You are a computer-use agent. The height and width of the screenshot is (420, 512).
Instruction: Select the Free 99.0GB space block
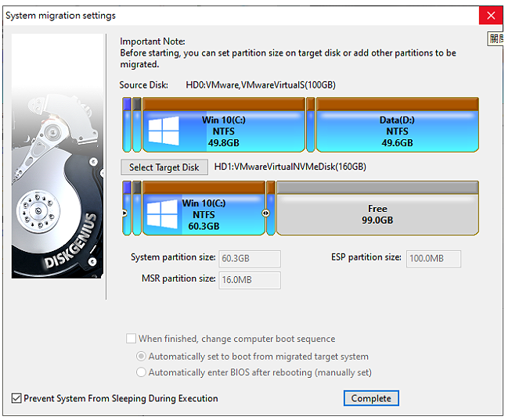point(377,208)
